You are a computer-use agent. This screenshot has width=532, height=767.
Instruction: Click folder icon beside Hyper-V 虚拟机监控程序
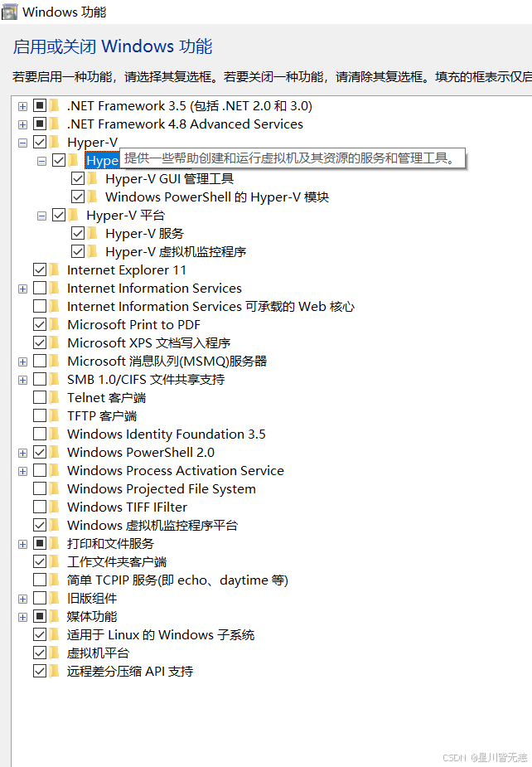pos(93,251)
